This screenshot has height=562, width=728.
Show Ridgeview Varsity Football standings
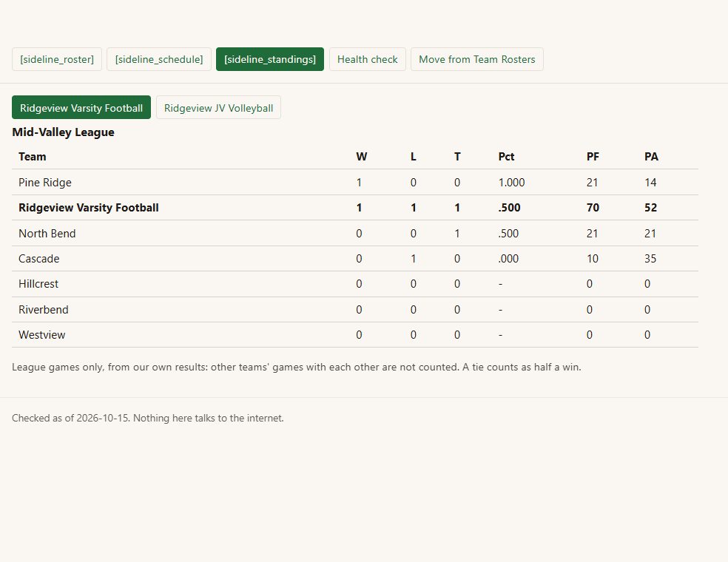pos(81,108)
